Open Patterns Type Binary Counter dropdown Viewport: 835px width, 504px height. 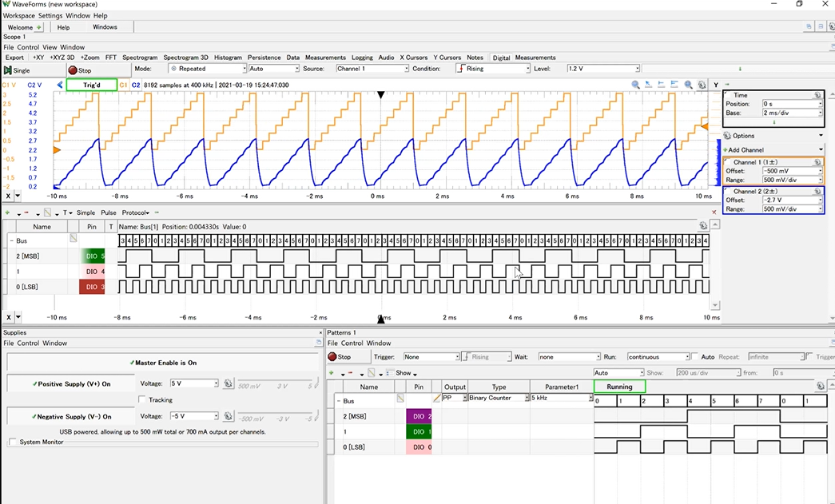(499, 398)
